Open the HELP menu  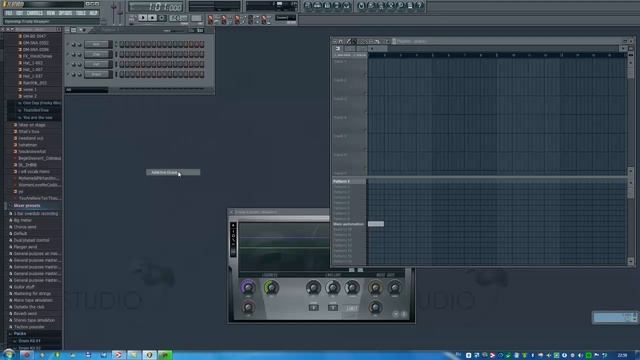click(93, 13)
